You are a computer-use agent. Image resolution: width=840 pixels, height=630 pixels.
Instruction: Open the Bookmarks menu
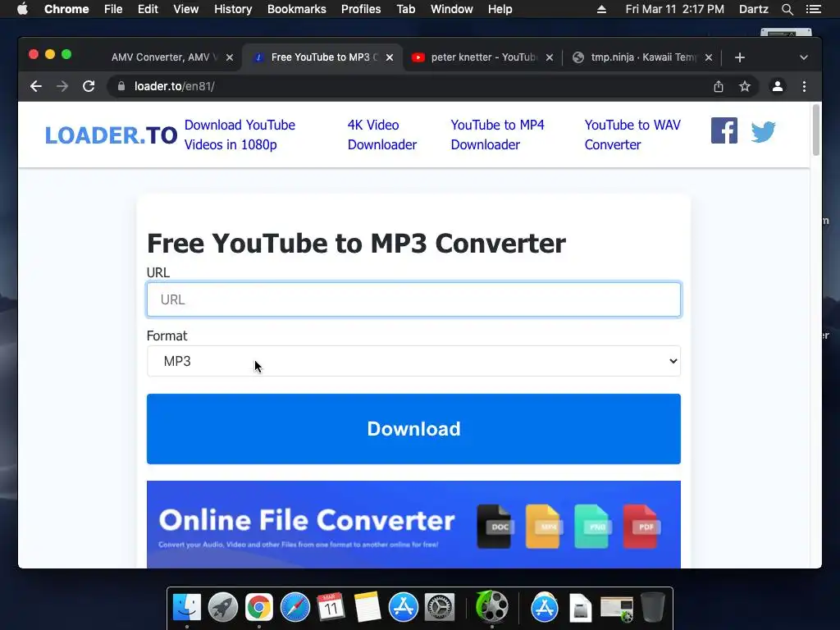tap(296, 9)
